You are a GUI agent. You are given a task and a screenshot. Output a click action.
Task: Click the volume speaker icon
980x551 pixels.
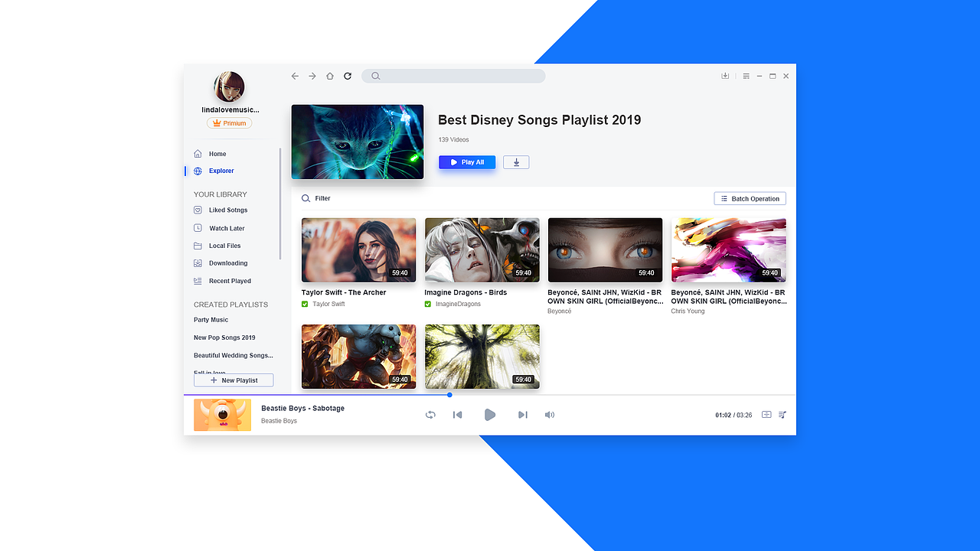[x=550, y=415]
